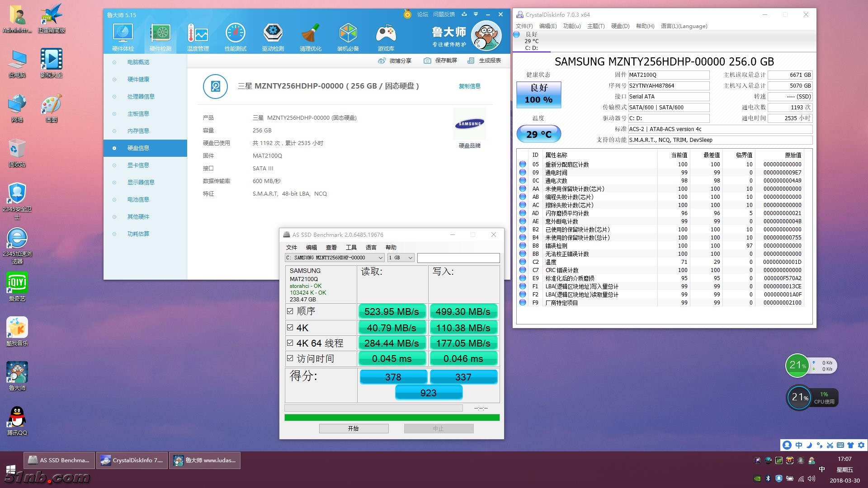The image size is (868, 488).
Task: Select 显卡信息 in the left sidebar
Action: click(138, 165)
